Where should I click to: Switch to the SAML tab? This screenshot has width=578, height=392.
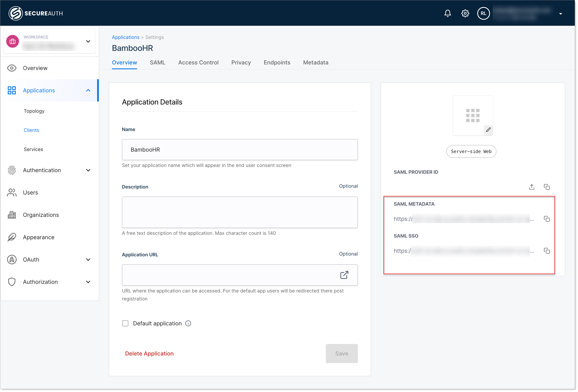(x=157, y=62)
